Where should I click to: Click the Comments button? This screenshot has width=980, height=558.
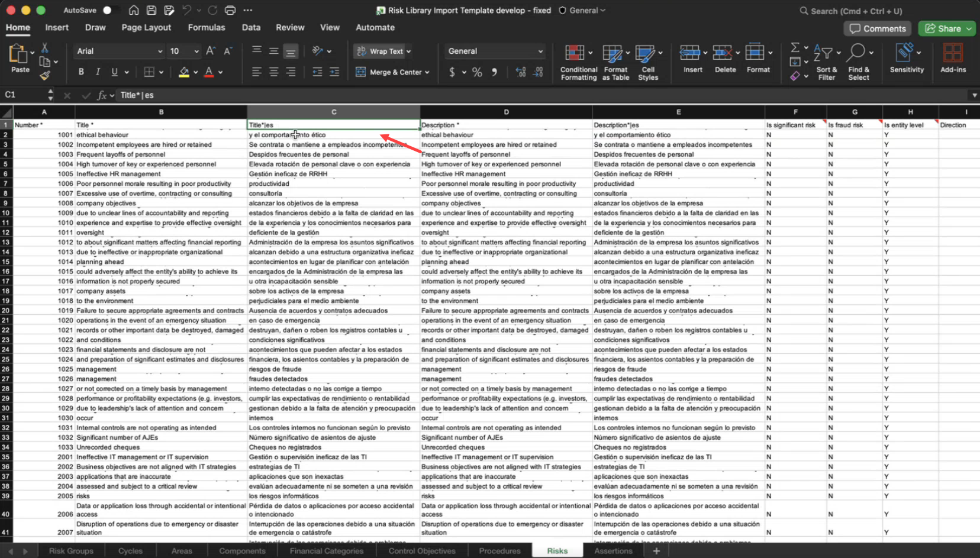(x=878, y=28)
